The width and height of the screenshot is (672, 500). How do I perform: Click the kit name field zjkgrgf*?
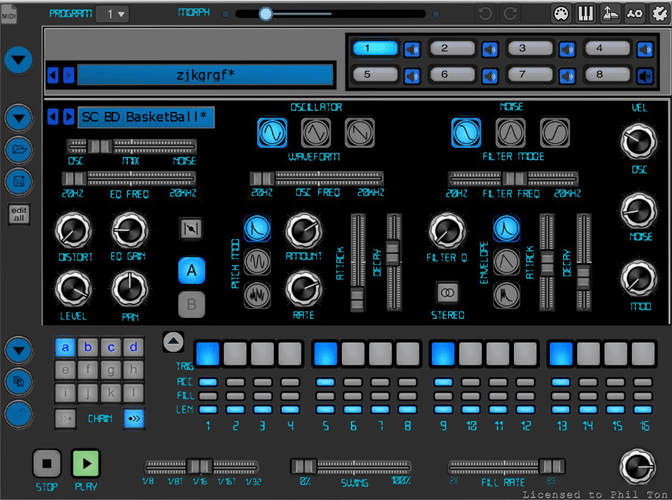pyautogui.click(x=205, y=75)
